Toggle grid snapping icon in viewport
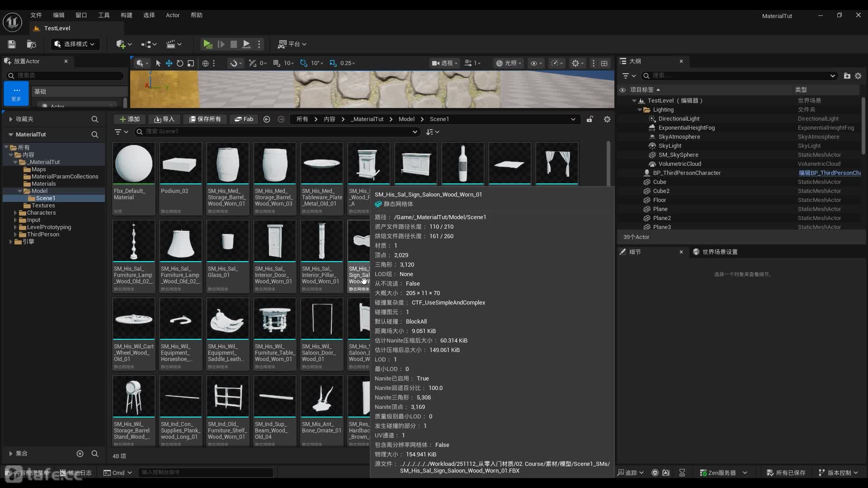868x488 pixels. [x=277, y=63]
